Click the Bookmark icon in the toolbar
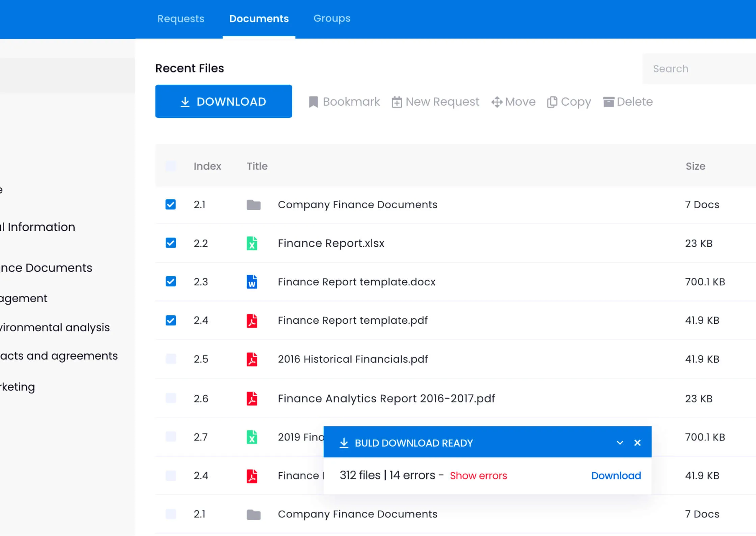Image resolution: width=756 pixels, height=536 pixels. 313,102
